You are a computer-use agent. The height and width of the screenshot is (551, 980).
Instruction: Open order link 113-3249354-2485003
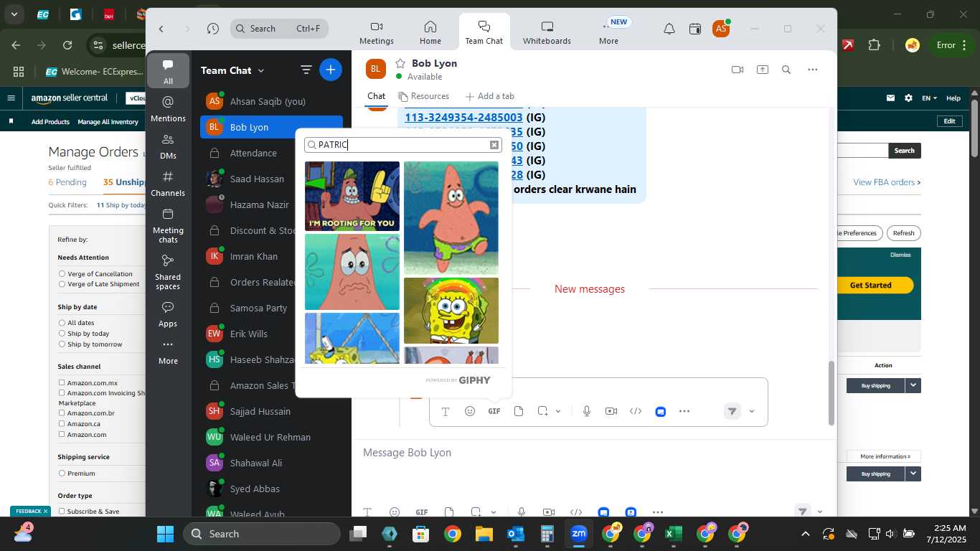click(x=463, y=117)
